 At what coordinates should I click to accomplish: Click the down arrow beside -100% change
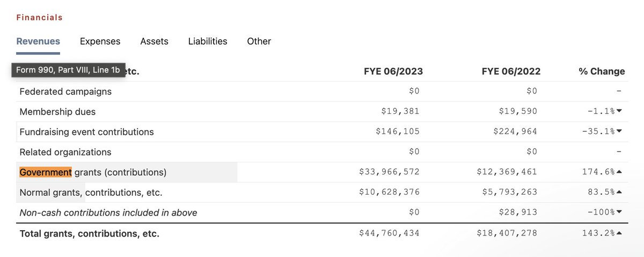[619, 212]
